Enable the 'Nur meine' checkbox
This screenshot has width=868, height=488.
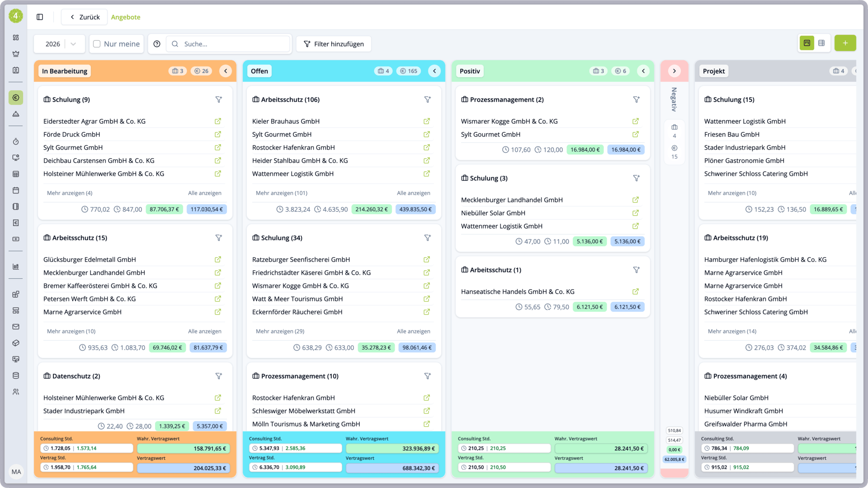(x=96, y=43)
